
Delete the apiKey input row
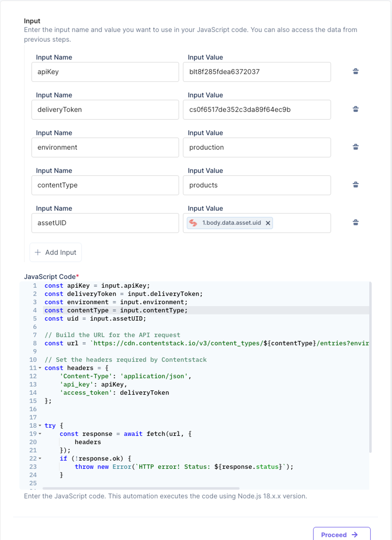pos(356,71)
